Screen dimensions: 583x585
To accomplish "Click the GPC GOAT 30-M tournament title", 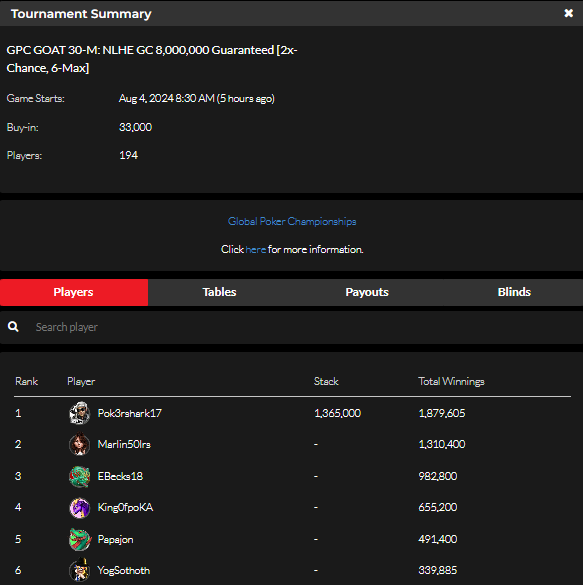I will [152, 59].
